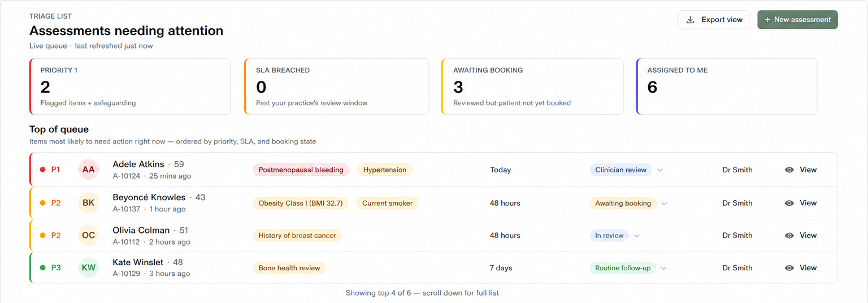Click the eye icon in Adele Atkins row
868x303 pixels.
coord(789,170)
